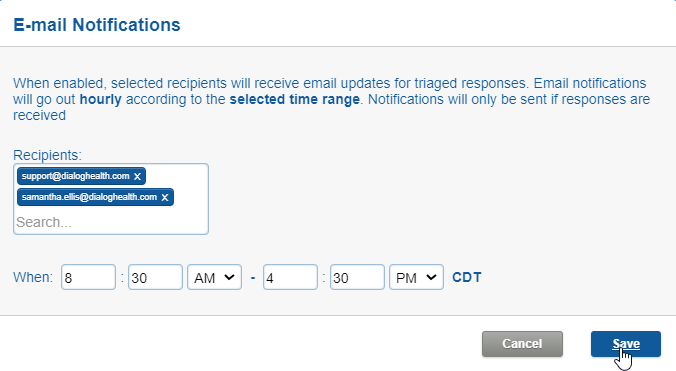
Task: Click the Recipients: label
Action: point(47,155)
